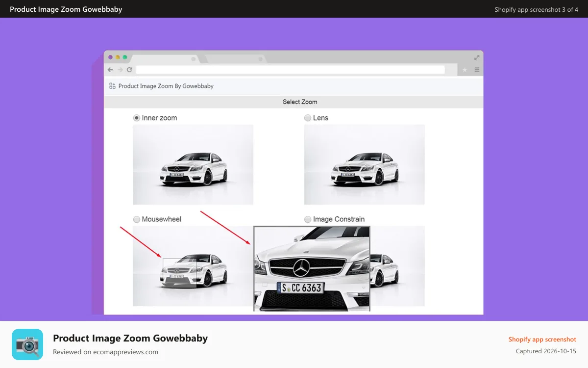Click the yellow window minimize dot
This screenshot has height=368, width=588.
click(118, 57)
